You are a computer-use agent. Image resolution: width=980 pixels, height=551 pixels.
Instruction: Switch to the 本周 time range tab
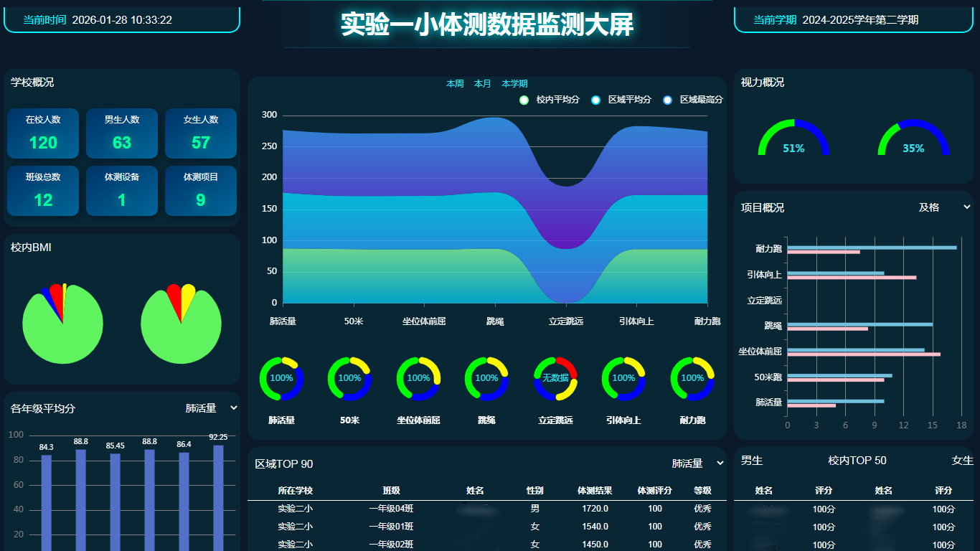[x=455, y=84]
